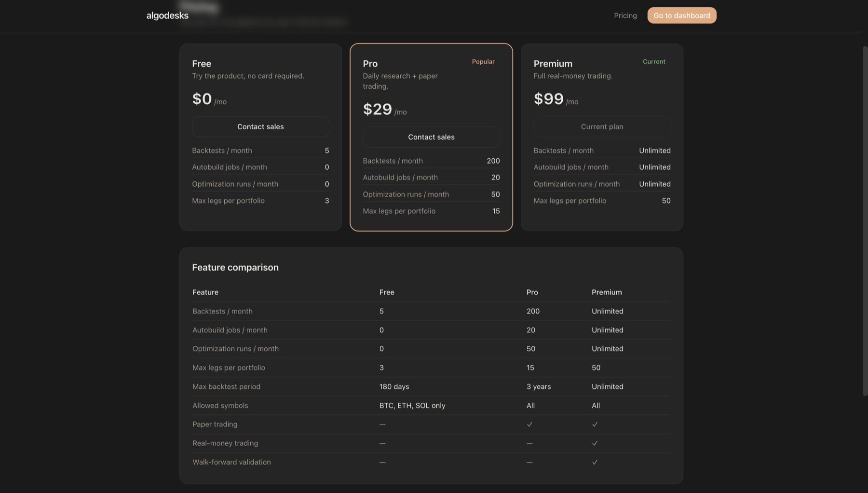Click the $99 price on Premium plan
The image size is (868, 493).
pyautogui.click(x=548, y=99)
